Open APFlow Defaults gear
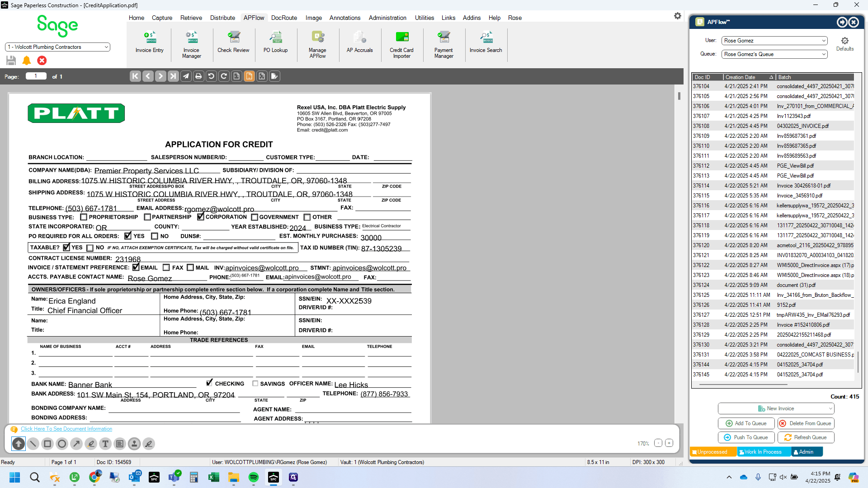Viewport: 868px width, 488px height. [844, 44]
